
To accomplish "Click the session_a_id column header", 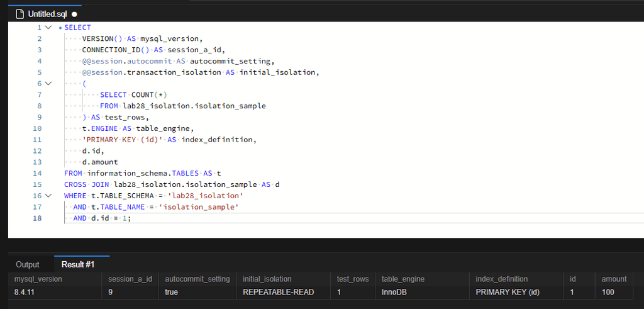I will pyautogui.click(x=130, y=279).
